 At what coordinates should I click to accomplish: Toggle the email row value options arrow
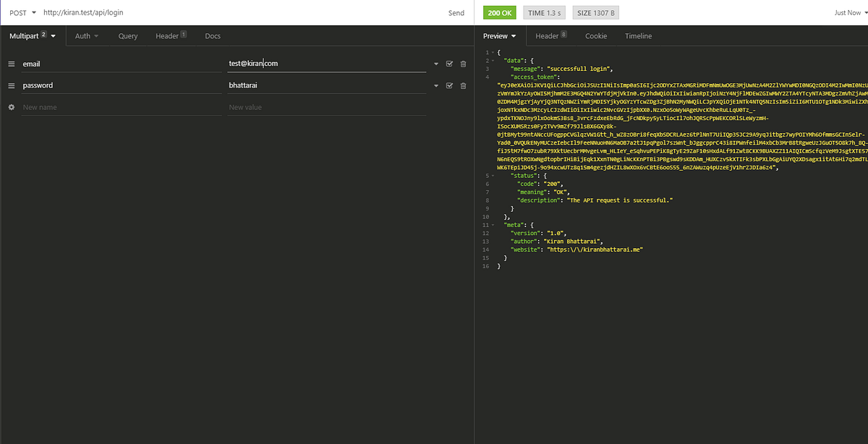436,64
